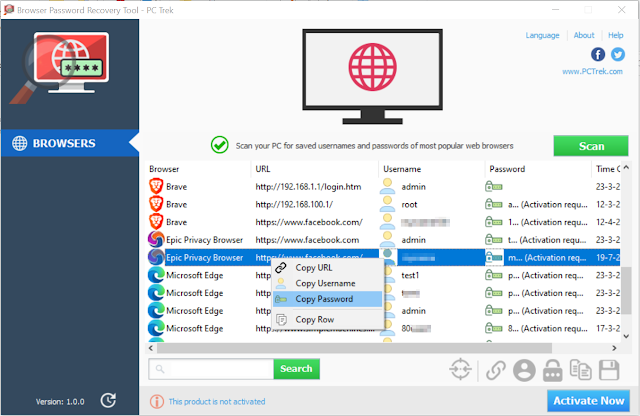Viewport: 640px width, 416px height.
Task: Click the http://192.168.100.1/ URL cell
Action: (x=294, y=205)
